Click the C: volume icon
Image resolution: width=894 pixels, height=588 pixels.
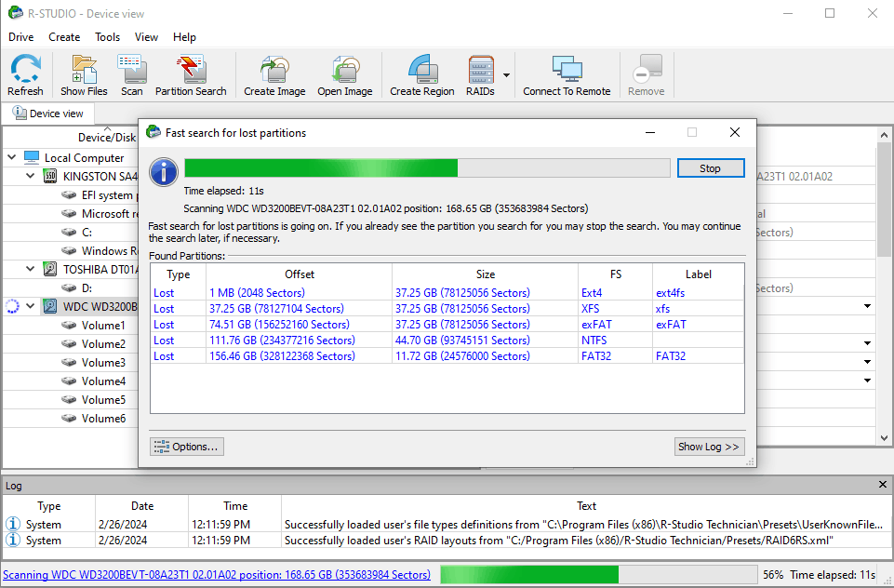pos(69,232)
